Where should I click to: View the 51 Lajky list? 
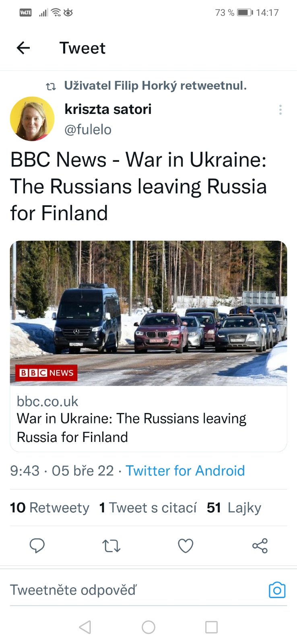coord(234,508)
